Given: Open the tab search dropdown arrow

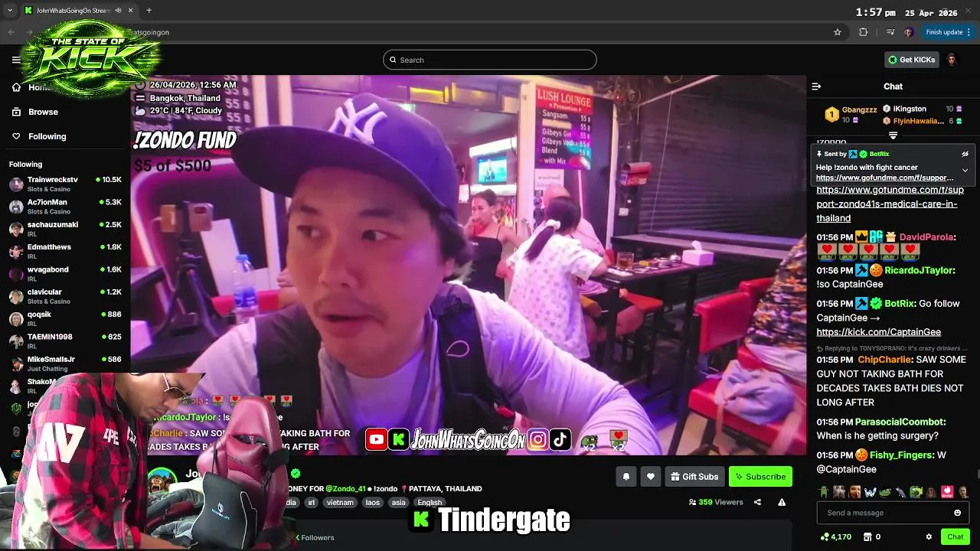Looking at the screenshot, I should (10, 11).
